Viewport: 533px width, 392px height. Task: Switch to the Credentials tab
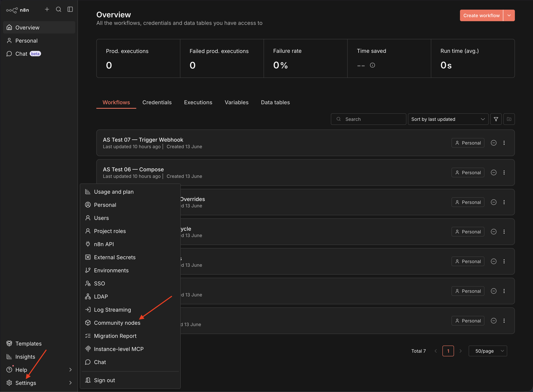click(x=157, y=102)
